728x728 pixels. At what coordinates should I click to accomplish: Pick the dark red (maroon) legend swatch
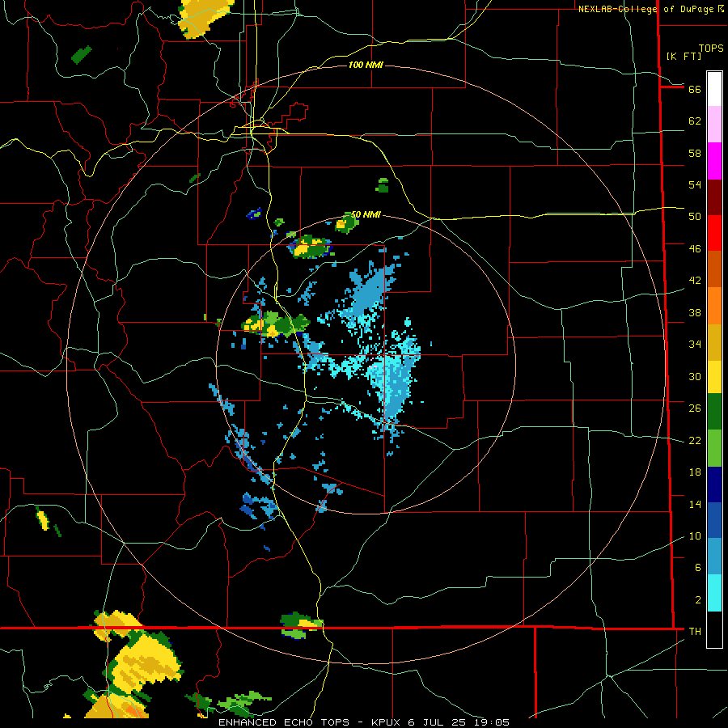pyautogui.click(x=714, y=197)
